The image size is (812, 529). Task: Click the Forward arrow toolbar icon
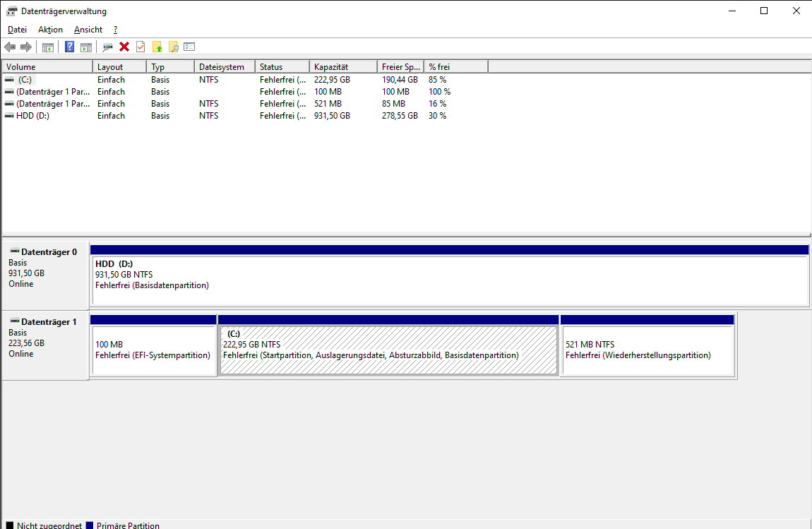click(26, 47)
